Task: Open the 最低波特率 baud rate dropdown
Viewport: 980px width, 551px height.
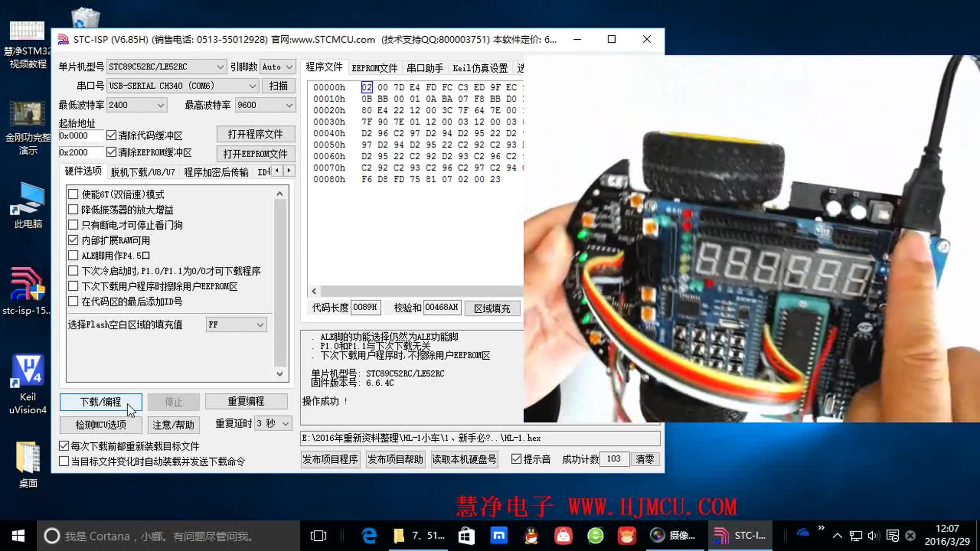Action: click(x=160, y=105)
